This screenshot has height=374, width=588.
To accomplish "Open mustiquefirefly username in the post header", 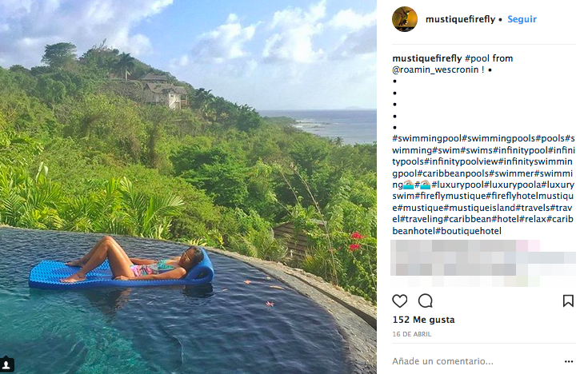I will coord(459,19).
